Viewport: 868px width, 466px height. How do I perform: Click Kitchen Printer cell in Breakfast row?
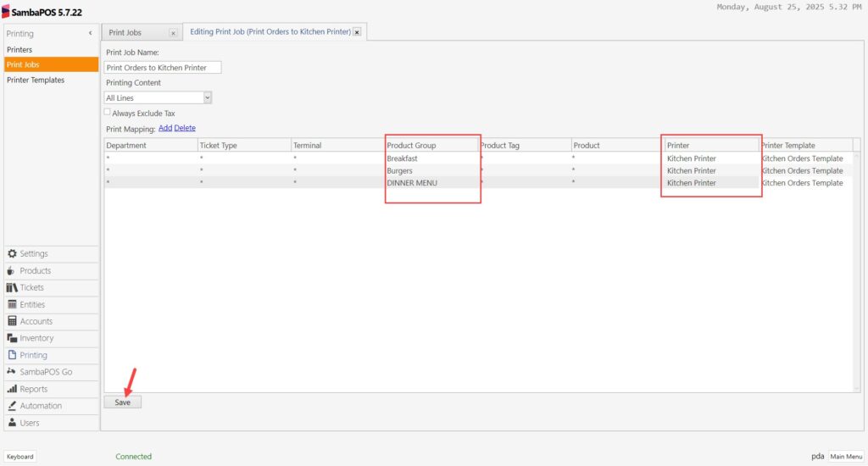pos(711,158)
